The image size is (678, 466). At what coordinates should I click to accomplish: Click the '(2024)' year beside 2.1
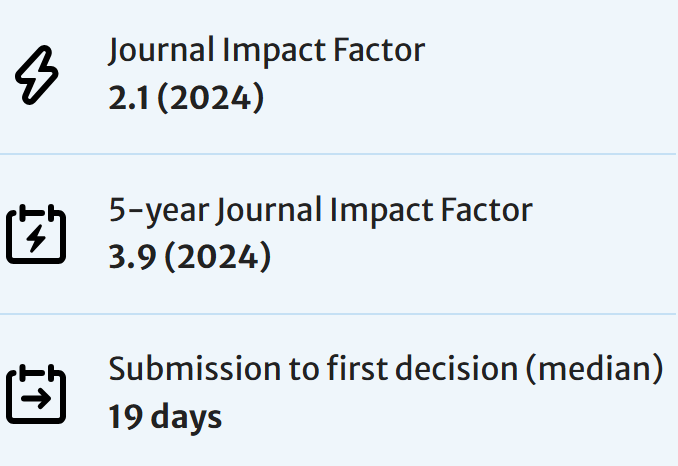click(210, 99)
